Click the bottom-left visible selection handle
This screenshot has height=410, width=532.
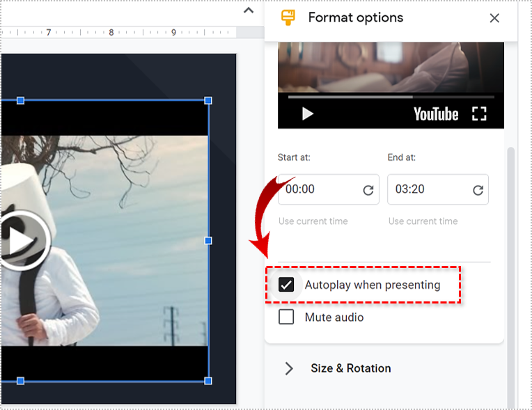pos(20,381)
